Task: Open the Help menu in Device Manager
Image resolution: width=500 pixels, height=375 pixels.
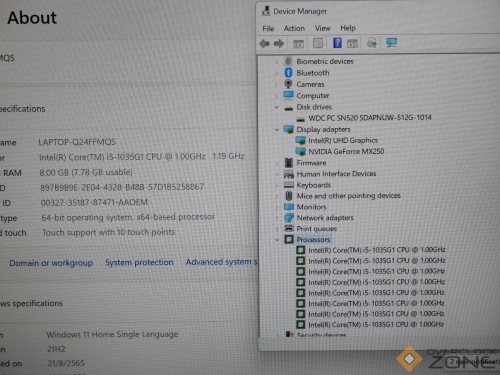Action: coord(348,28)
